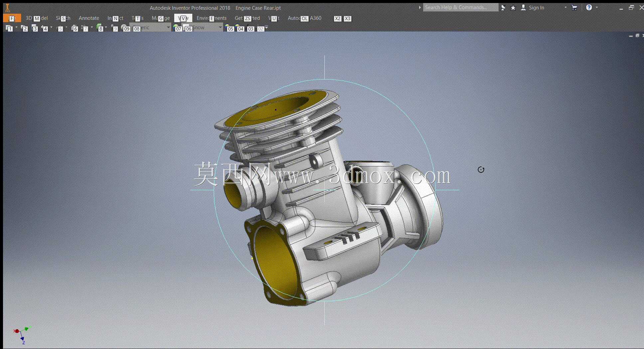The width and height of the screenshot is (644, 349).
Task: Click the Open file icon in quick access toolbar
Action: pyautogui.click(x=24, y=28)
